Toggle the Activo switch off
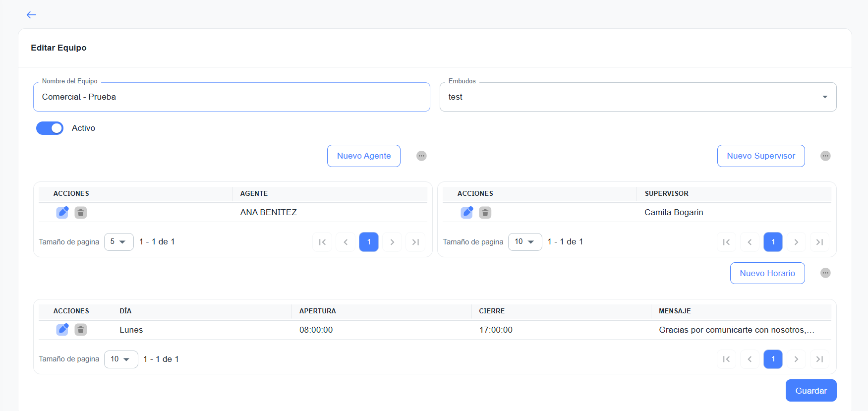This screenshot has height=411, width=868. 50,128
